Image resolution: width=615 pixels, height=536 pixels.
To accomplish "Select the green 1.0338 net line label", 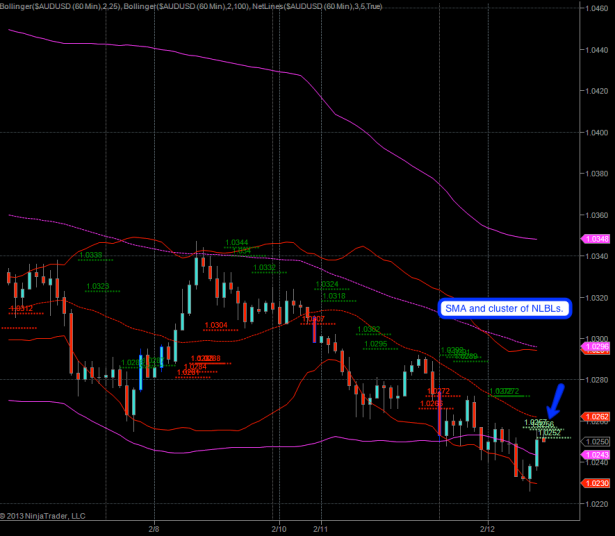I will tap(90, 255).
